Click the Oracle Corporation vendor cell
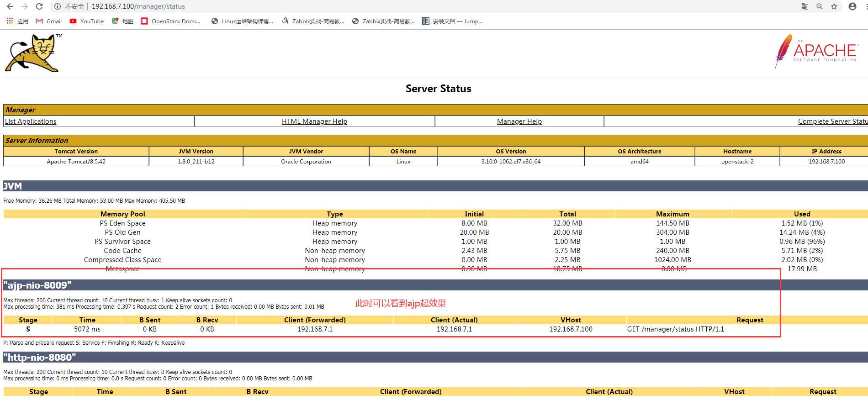Viewport: 868px width, 400px height. [306, 162]
